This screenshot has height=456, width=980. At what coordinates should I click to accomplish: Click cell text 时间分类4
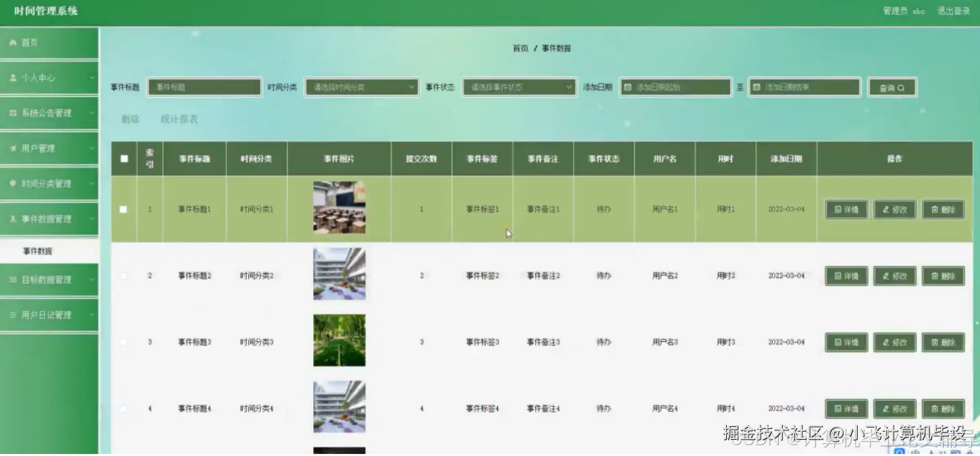pyautogui.click(x=256, y=409)
